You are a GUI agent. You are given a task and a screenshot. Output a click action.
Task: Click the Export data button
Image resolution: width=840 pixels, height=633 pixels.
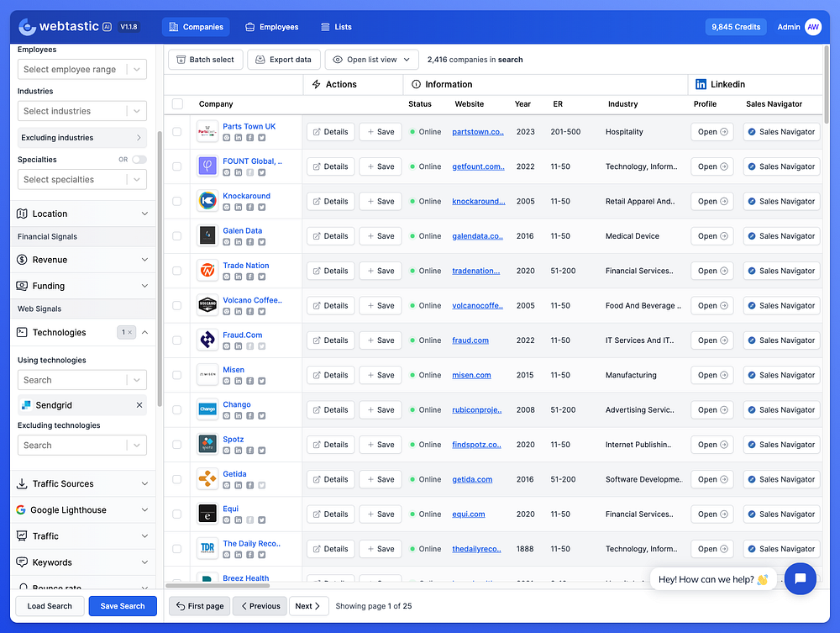(x=284, y=60)
